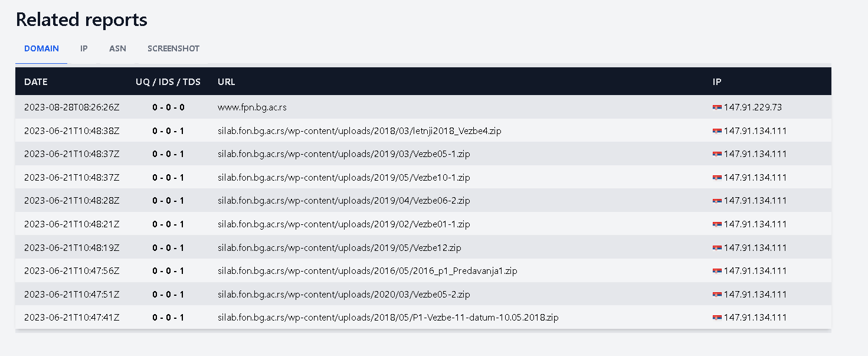This screenshot has height=356, width=868.
Task: Open the Vezbe05-1.zip URL report
Action: (x=344, y=154)
